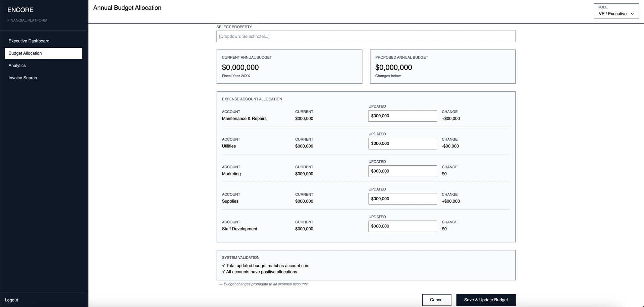Click the positive allocations validation checkmark

click(224, 272)
